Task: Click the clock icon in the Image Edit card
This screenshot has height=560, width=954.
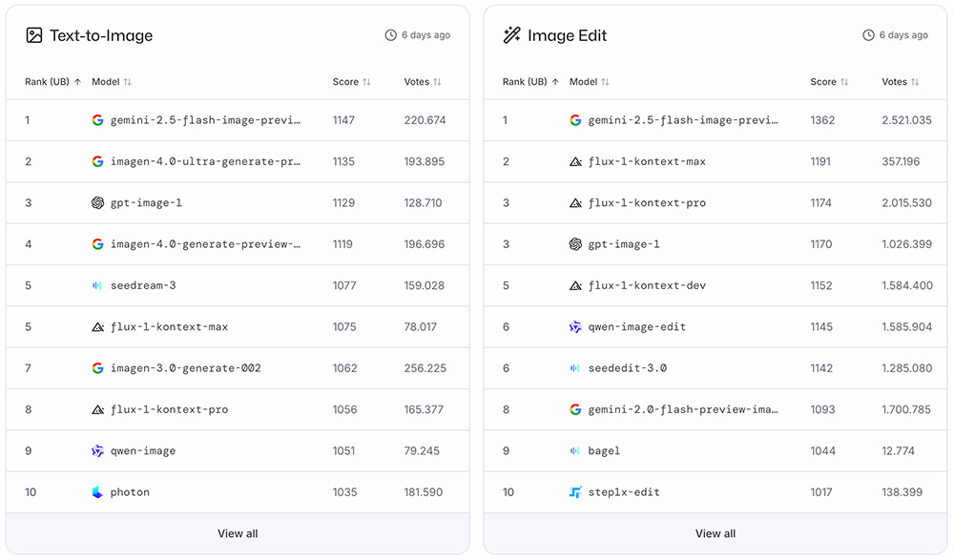Action: 868,35
